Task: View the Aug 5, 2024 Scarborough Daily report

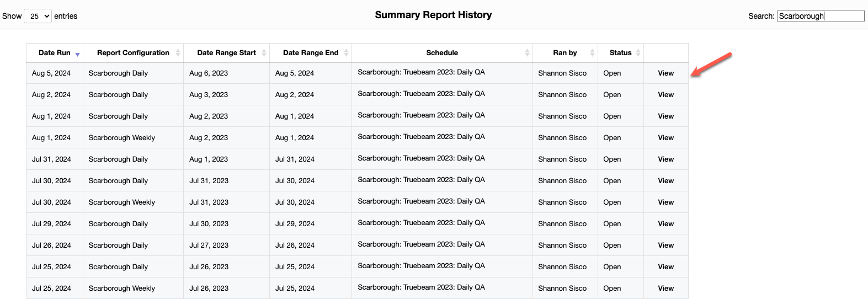Action: [665, 73]
